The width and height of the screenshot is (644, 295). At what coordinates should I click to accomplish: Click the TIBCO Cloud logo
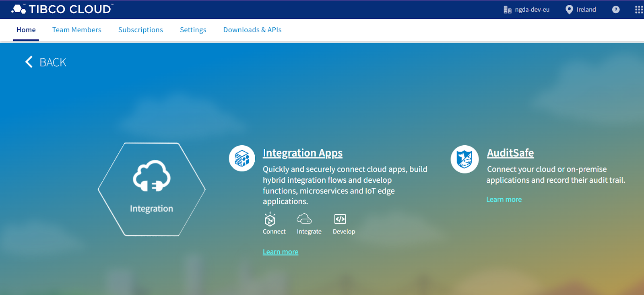pyautogui.click(x=62, y=9)
